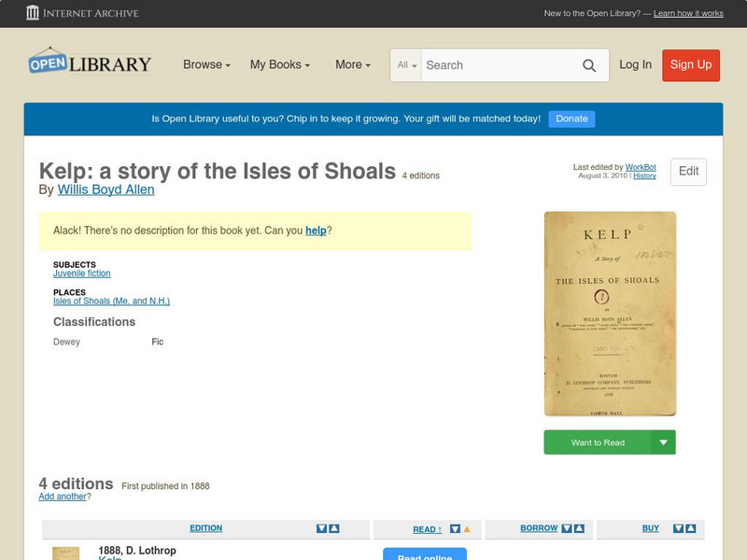Open the More menu
Viewport: 747px width, 560px height.
coord(351,65)
